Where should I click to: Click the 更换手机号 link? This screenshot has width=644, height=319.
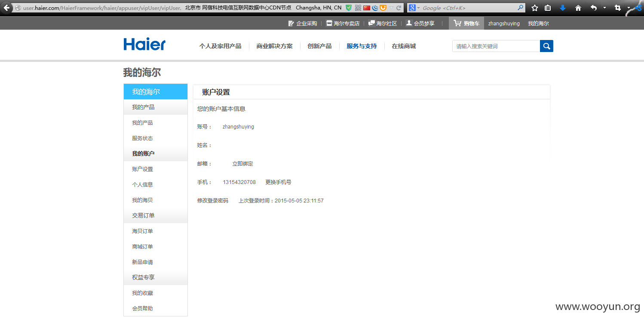click(278, 182)
